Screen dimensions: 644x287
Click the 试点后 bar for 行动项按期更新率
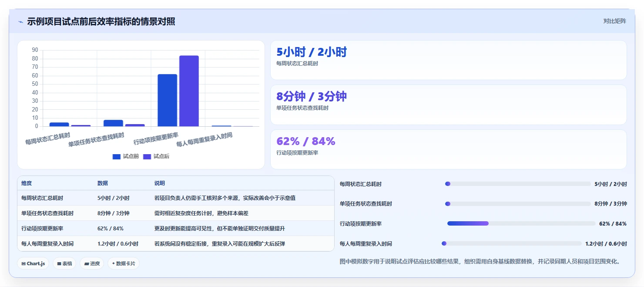click(x=189, y=91)
